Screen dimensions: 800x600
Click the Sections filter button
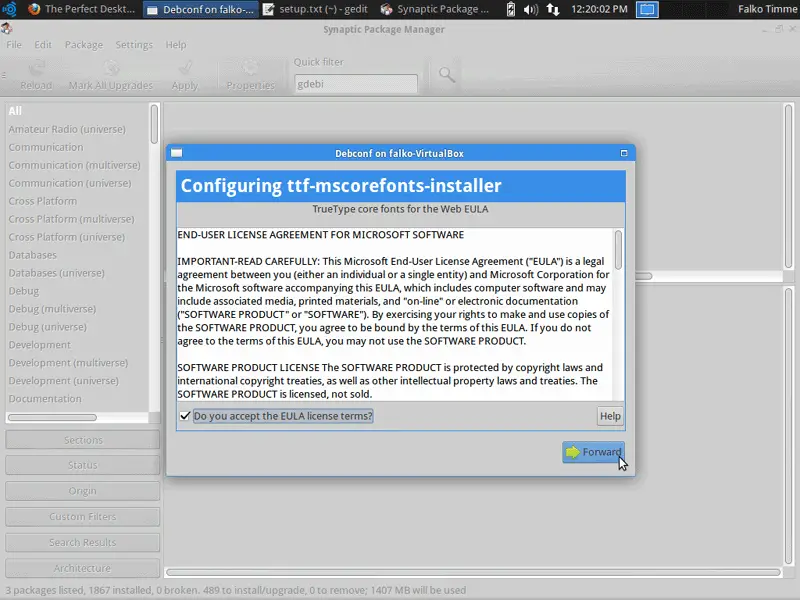(83, 440)
